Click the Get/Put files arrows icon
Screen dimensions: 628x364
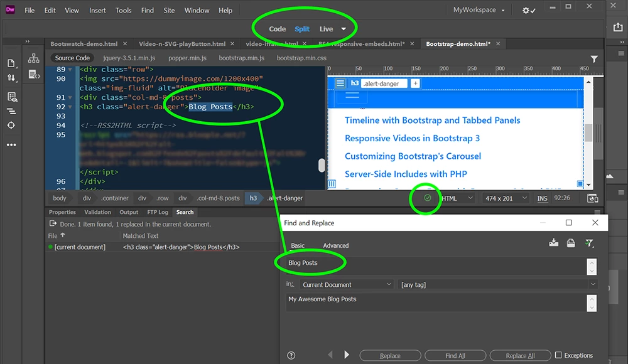pyautogui.click(x=11, y=78)
